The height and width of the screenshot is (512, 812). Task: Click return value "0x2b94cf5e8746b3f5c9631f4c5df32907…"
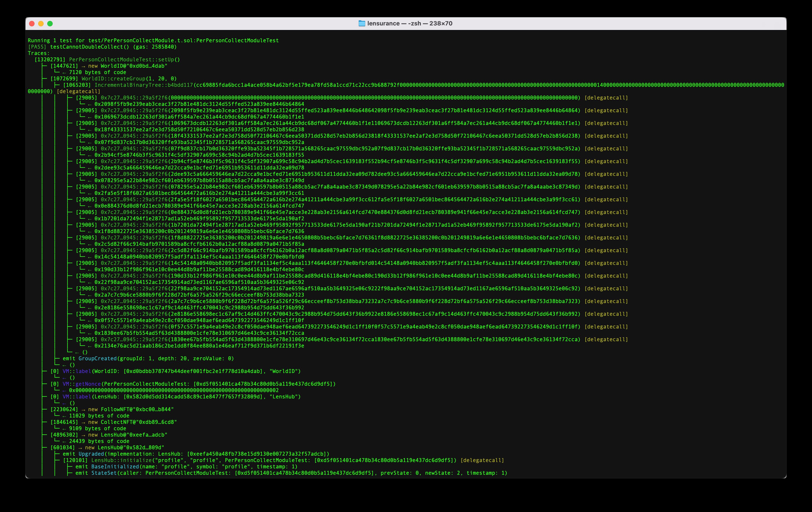pos(199,155)
